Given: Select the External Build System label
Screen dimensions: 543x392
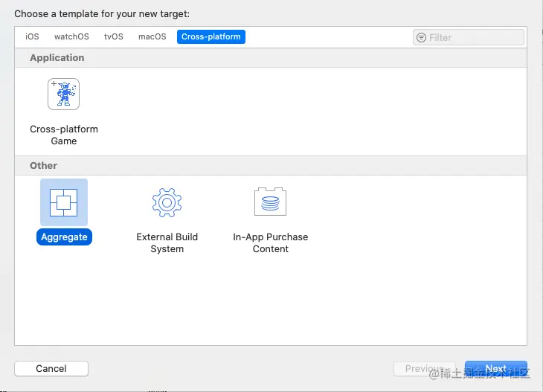Looking at the screenshot, I should (167, 242).
